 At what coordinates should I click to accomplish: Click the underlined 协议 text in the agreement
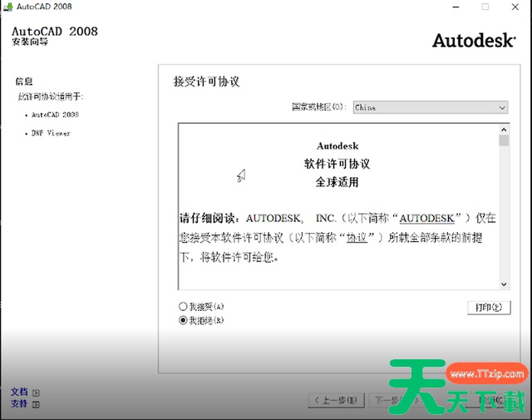(357, 238)
